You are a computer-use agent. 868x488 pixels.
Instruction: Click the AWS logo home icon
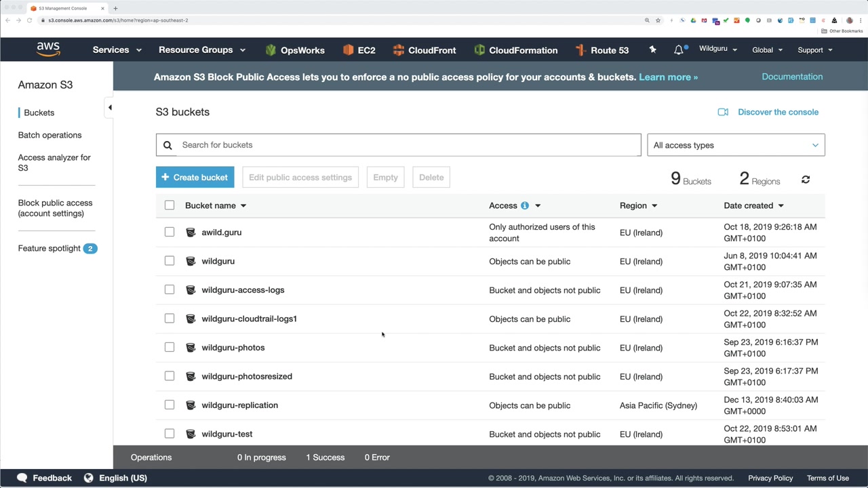tap(48, 49)
